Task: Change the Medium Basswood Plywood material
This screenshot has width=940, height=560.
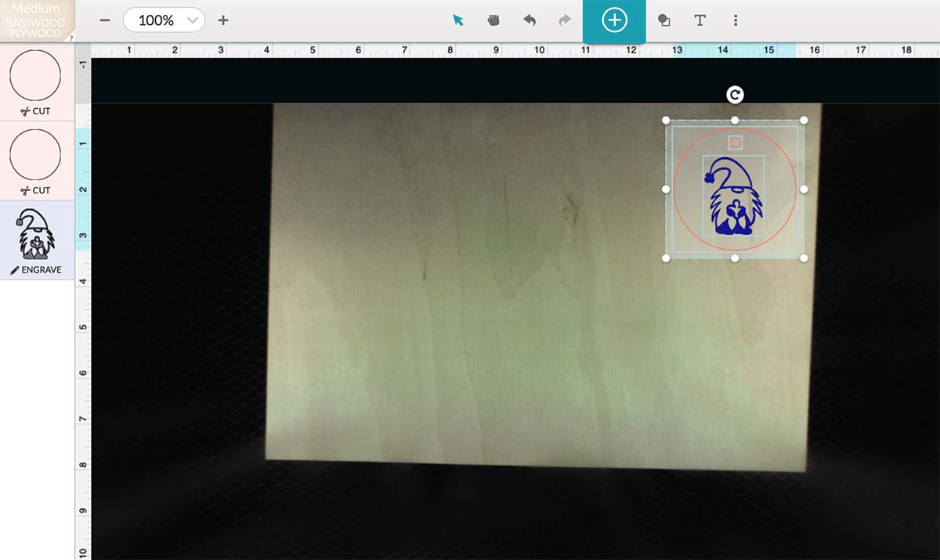Action: 36,21
